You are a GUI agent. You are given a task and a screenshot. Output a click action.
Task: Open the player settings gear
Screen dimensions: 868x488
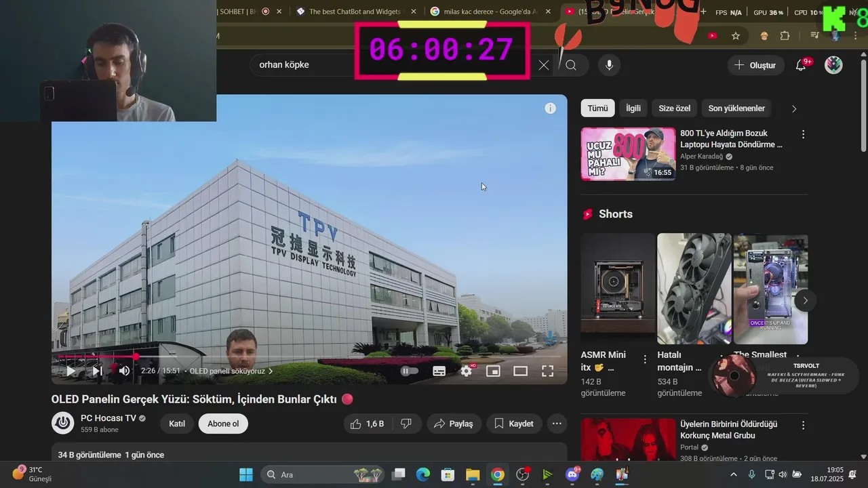tap(467, 371)
